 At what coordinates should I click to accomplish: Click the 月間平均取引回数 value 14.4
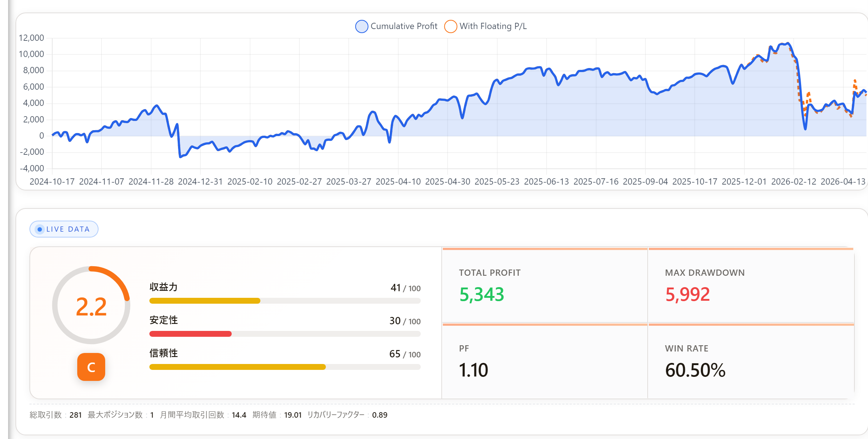(x=239, y=415)
